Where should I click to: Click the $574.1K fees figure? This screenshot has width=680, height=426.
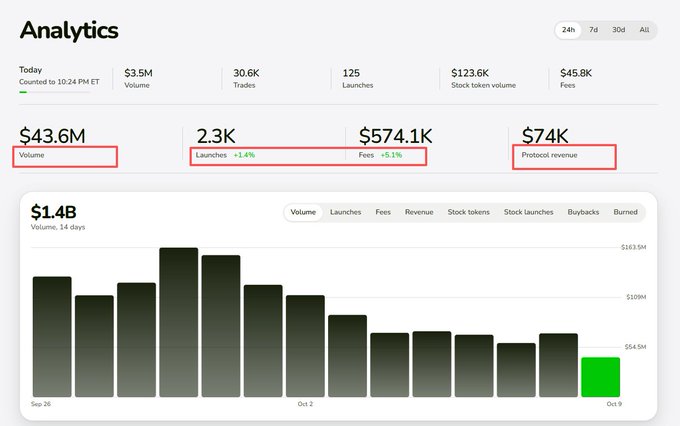tap(396, 136)
